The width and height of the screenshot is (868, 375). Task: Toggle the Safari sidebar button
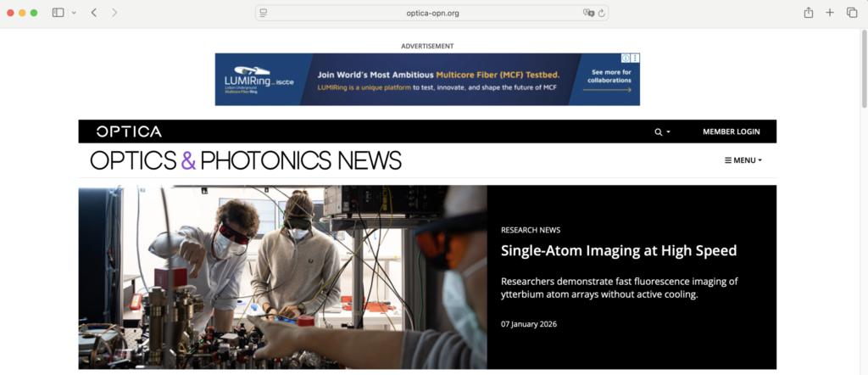click(58, 13)
